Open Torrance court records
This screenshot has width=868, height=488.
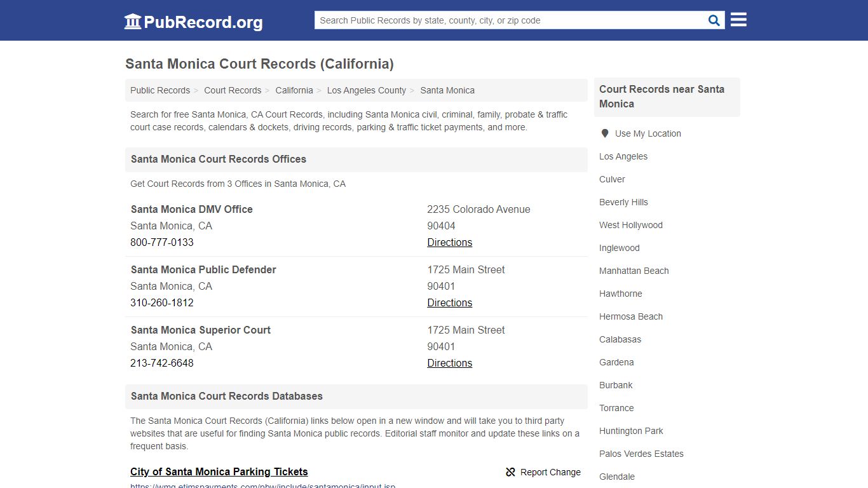click(x=616, y=408)
